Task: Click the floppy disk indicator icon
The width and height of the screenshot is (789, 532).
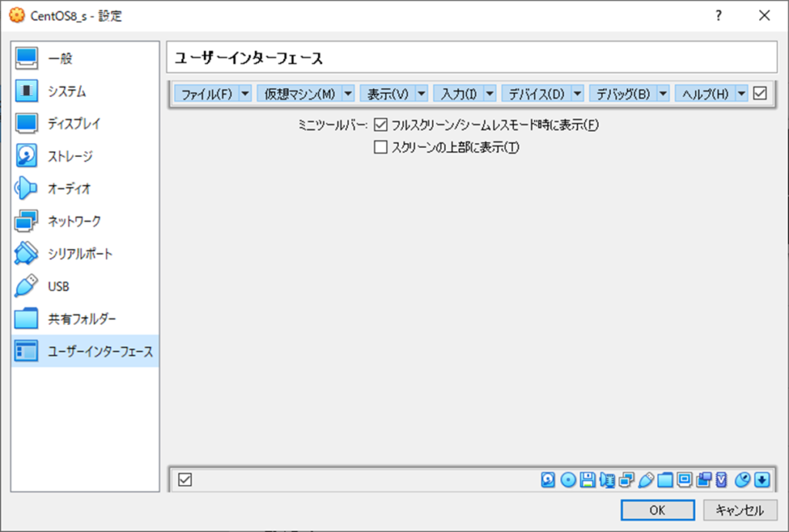Action: pyautogui.click(x=587, y=480)
